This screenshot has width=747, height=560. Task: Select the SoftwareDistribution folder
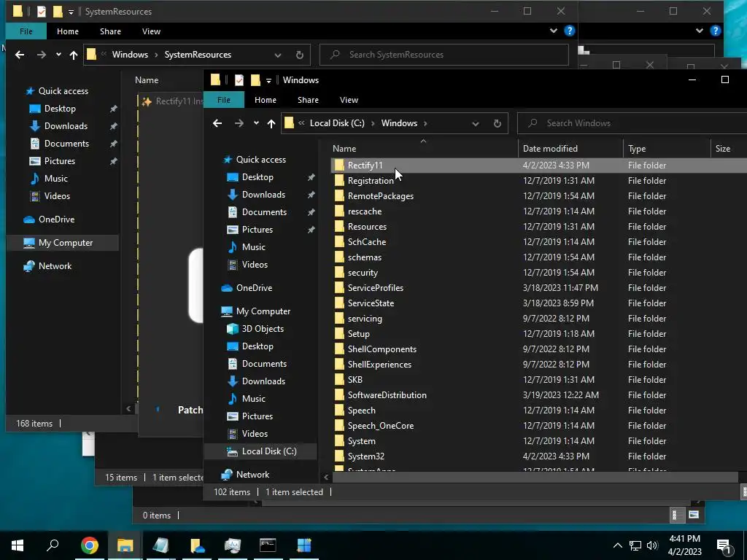click(x=387, y=394)
